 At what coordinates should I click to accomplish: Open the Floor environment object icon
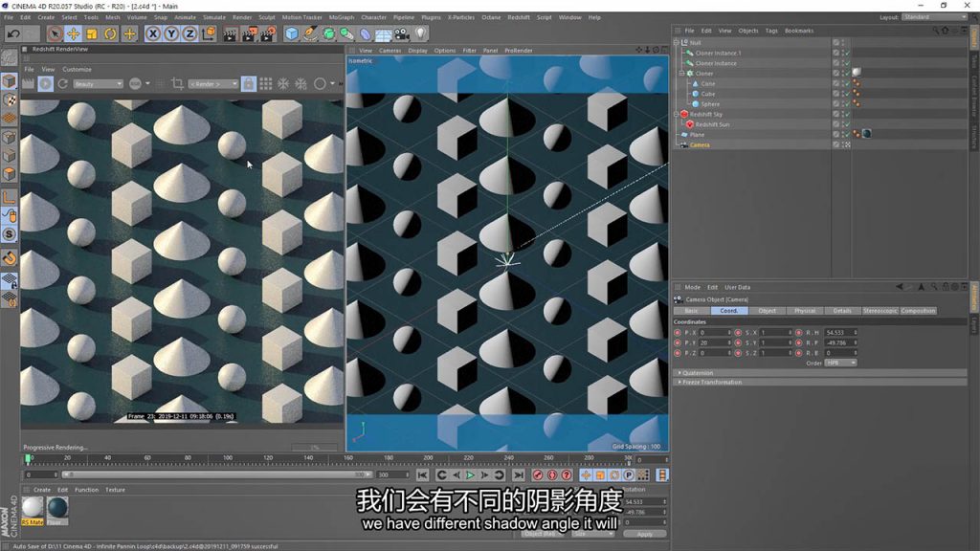coord(383,33)
